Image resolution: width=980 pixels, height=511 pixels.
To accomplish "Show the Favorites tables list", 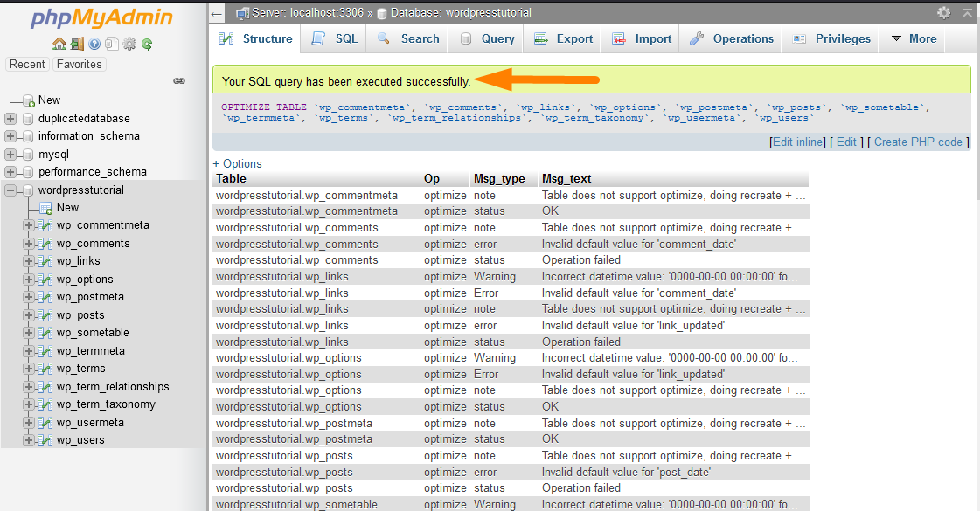I will click(79, 65).
